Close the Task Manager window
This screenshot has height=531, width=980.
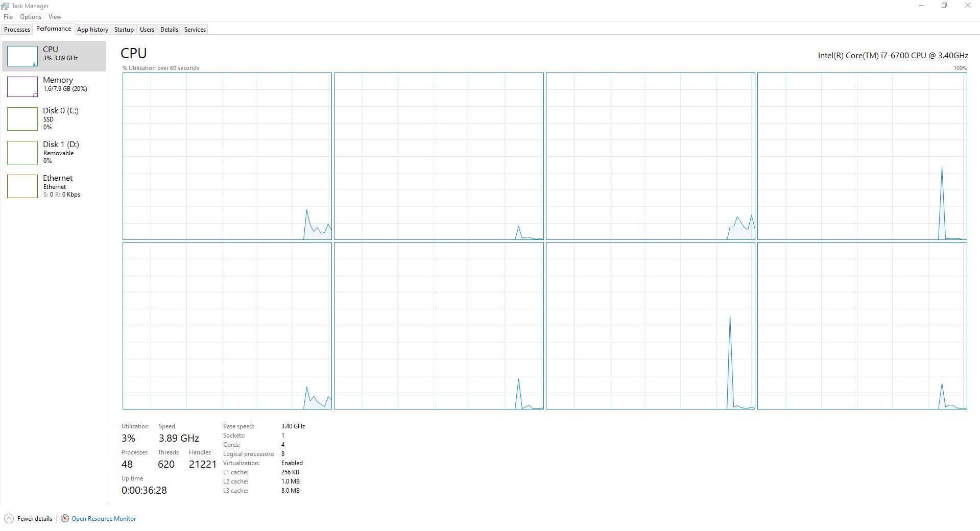pyautogui.click(x=968, y=6)
